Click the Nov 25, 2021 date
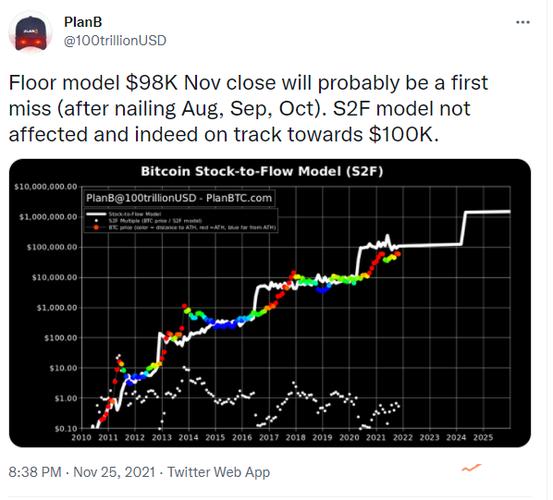 tap(114, 472)
